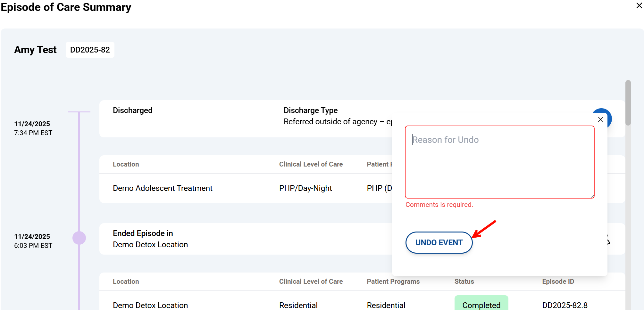The width and height of the screenshot is (644, 310).
Task: Focus the Reason for Undo text box
Action: [499, 162]
